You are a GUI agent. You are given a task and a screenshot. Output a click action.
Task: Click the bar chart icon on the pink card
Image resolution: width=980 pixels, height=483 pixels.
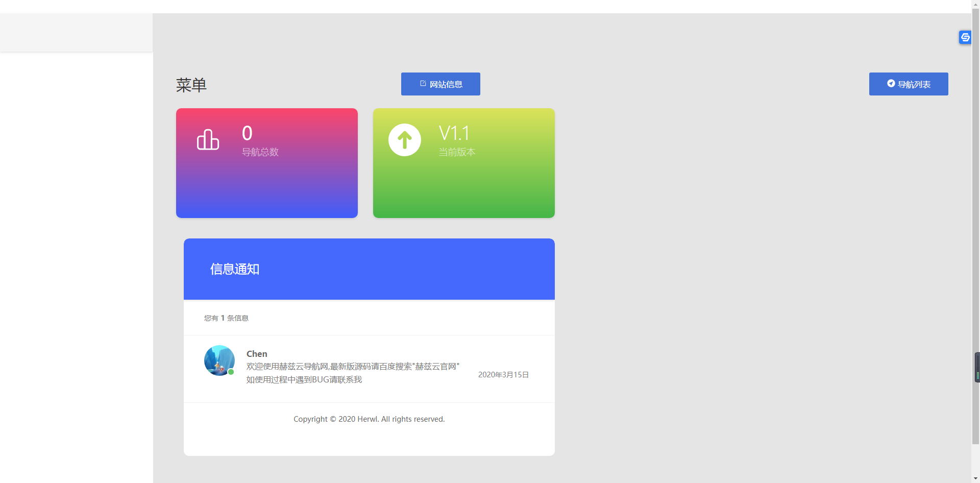click(x=208, y=139)
